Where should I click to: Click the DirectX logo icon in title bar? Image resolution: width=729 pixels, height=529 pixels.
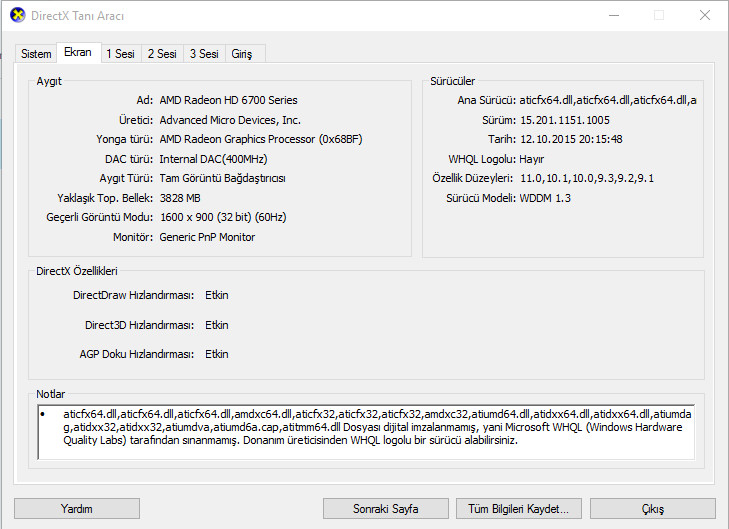point(18,15)
